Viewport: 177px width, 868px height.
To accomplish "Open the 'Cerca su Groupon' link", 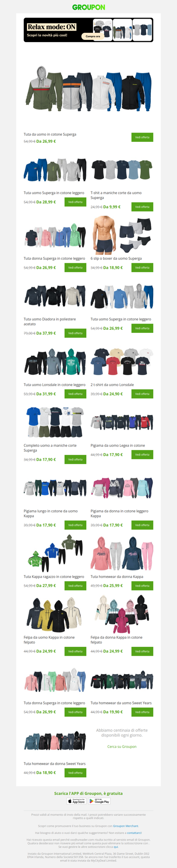I will click(x=122, y=747).
